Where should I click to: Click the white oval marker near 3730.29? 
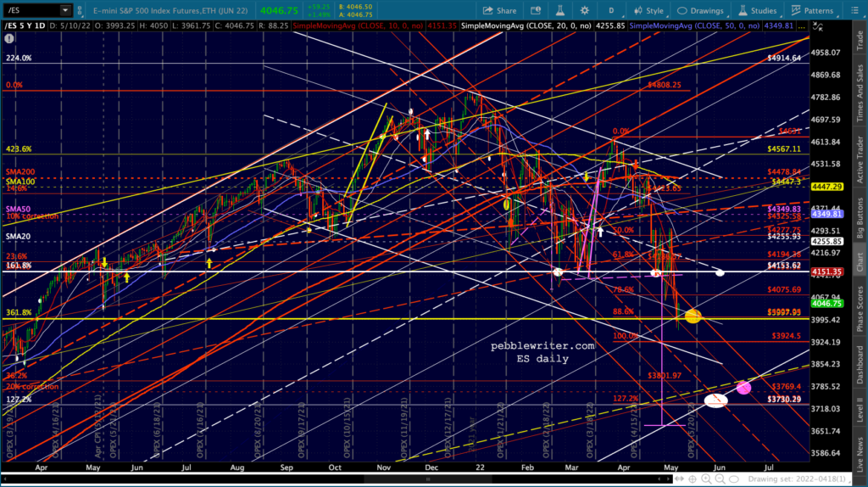pyautogui.click(x=715, y=400)
